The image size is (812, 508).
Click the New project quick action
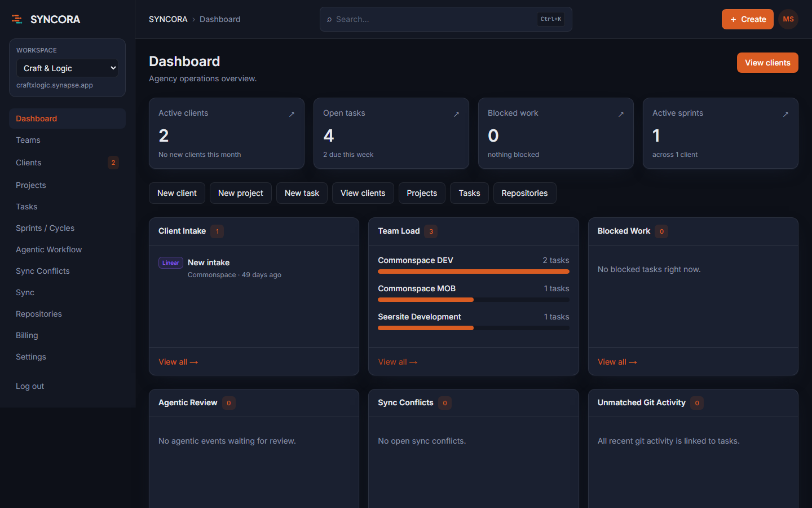pyautogui.click(x=241, y=193)
